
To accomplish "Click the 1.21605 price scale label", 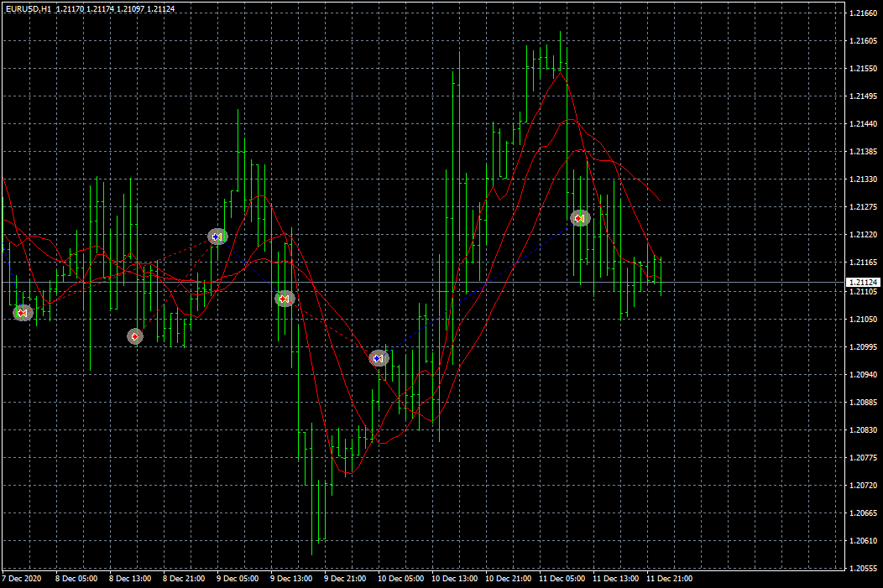I will coord(864,40).
